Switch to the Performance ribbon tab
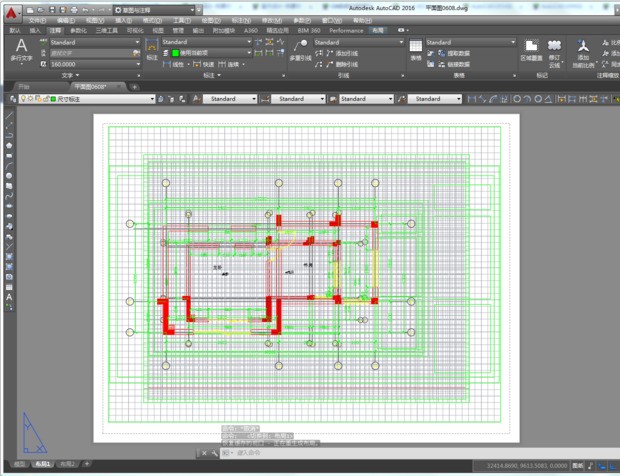This screenshot has width=620, height=476. [x=346, y=30]
